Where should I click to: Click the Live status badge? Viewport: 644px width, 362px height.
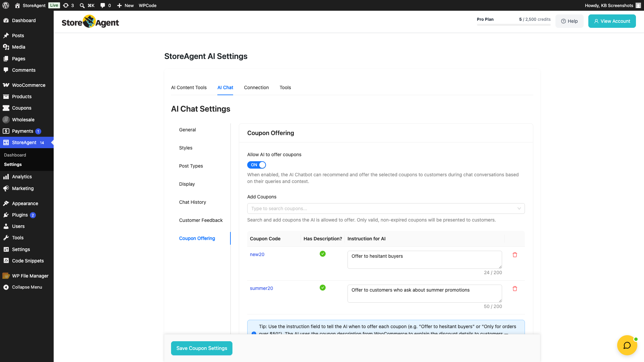coord(54,5)
